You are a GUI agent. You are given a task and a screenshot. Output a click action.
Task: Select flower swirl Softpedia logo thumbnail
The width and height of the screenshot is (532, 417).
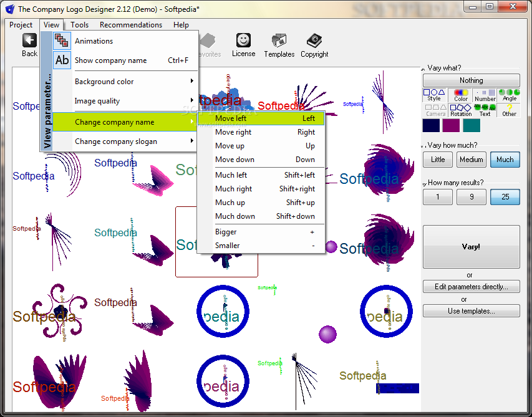(51, 312)
